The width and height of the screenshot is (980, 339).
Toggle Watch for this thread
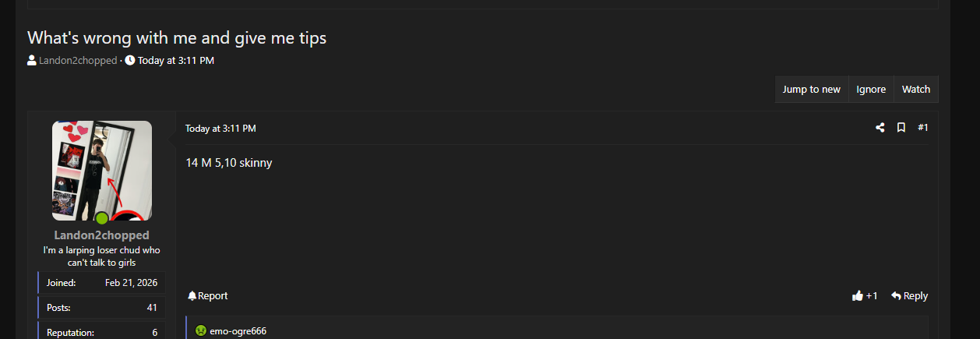tap(915, 90)
